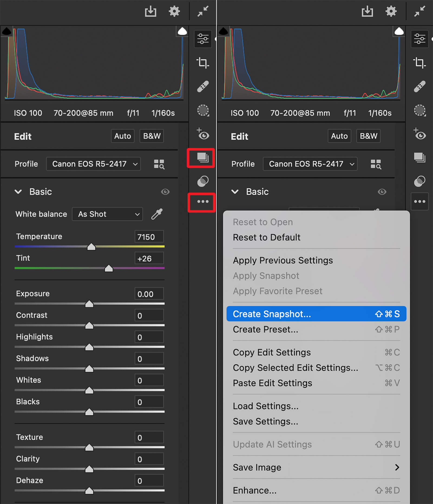Click the red-outlined three-dots More options icon

tap(202, 202)
